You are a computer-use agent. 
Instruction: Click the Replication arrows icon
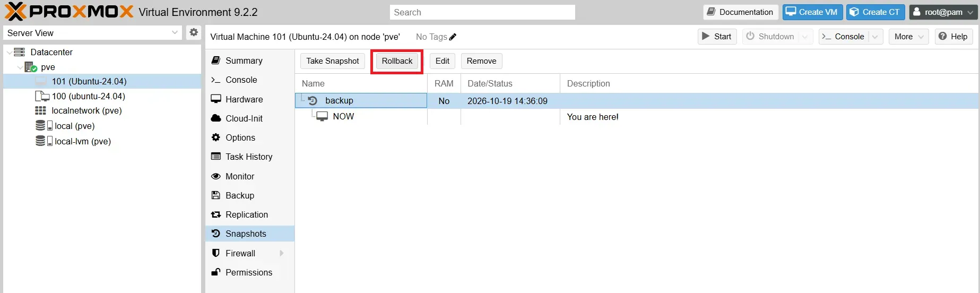pos(216,214)
